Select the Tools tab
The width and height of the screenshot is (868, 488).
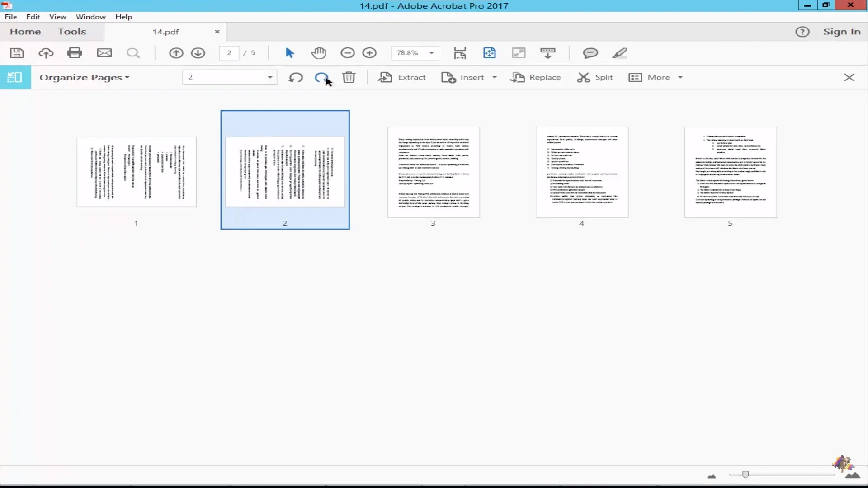click(x=71, y=32)
